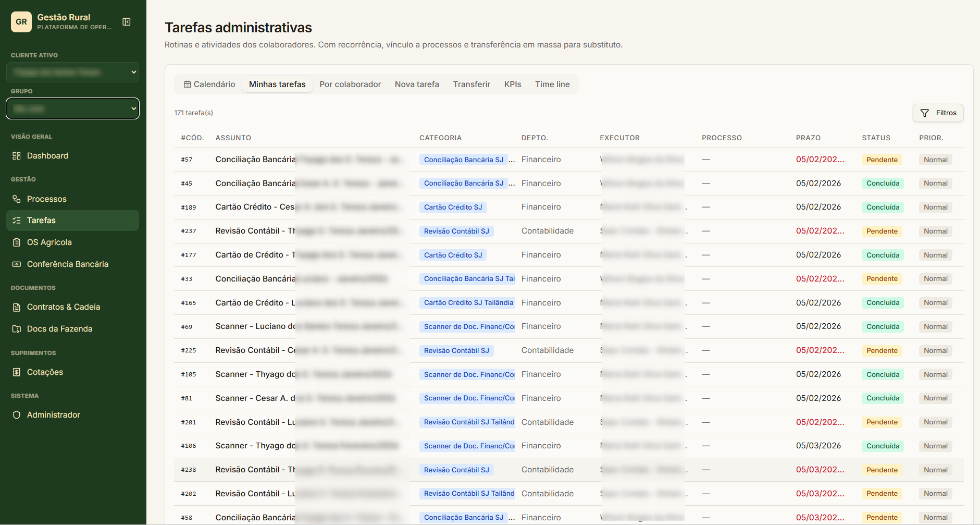Open the Filtros button

pos(938,113)
